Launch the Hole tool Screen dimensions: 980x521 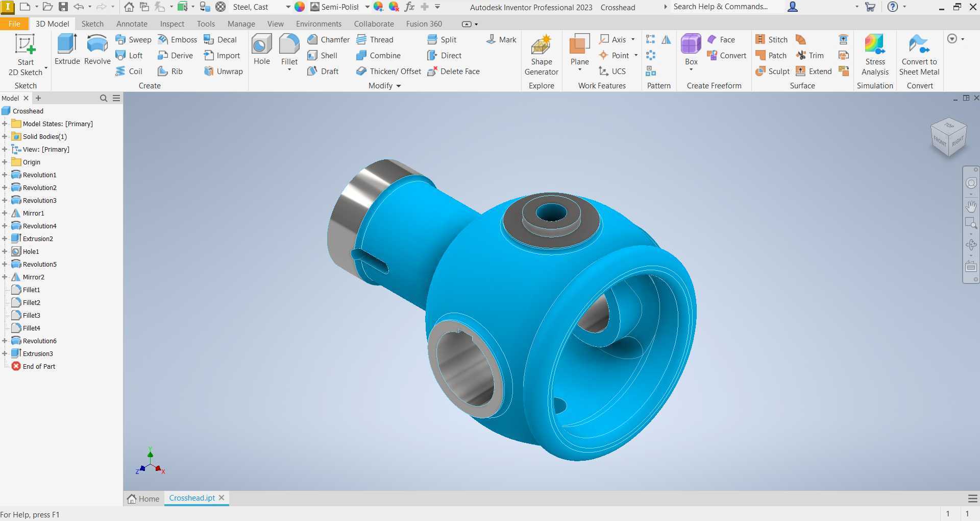pos(262,50)
